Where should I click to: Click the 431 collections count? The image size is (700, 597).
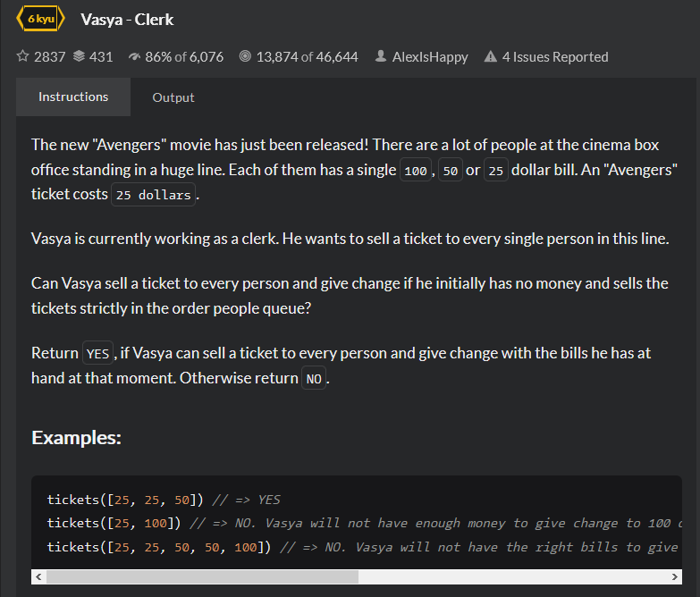click(101, 57)
